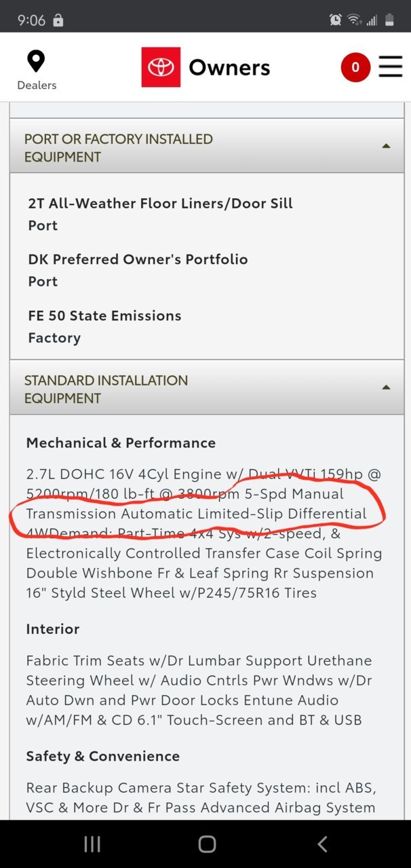Tap the Owners title text
Image resolution: width=411 pixels, height=868 pixels.
[229, 67]
